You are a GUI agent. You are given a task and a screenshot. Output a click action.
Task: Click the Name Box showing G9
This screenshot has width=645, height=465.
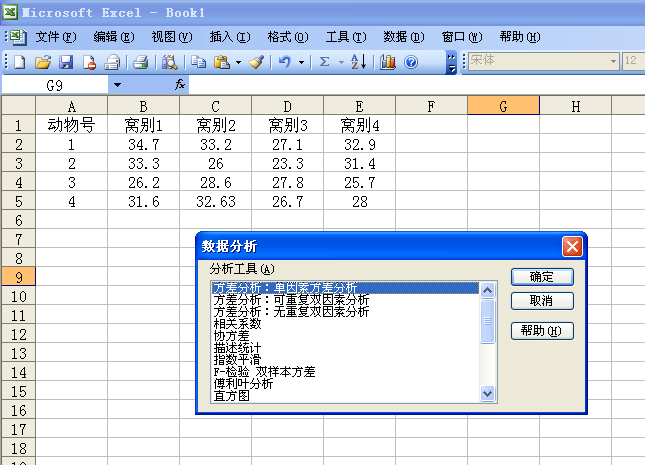point(55,85)
